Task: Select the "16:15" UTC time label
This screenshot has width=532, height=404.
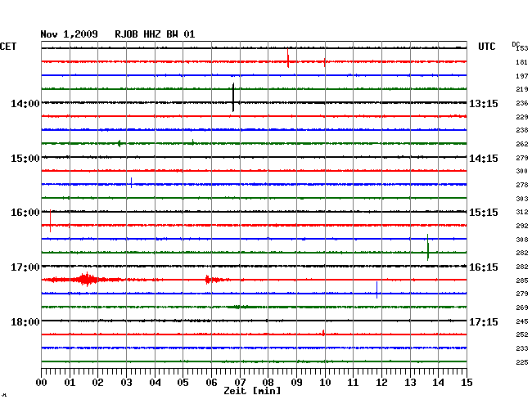Action: [x=484, y=267]
